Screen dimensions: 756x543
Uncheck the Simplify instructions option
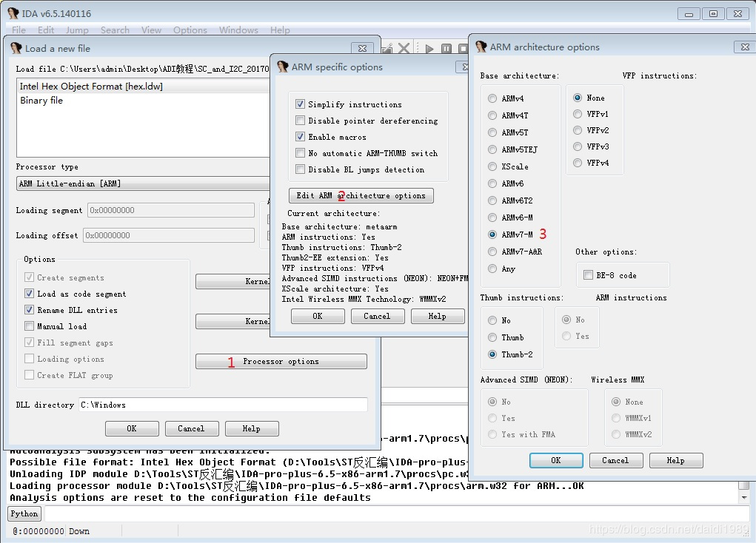[301, 104]
